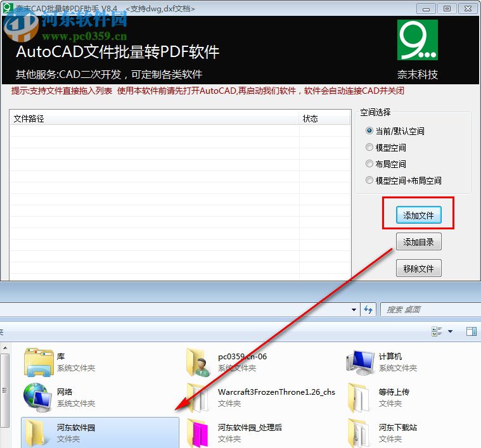
Task: Maximize the 奈末CAD批量转PDF助手 window
Action: pos(447,9)
